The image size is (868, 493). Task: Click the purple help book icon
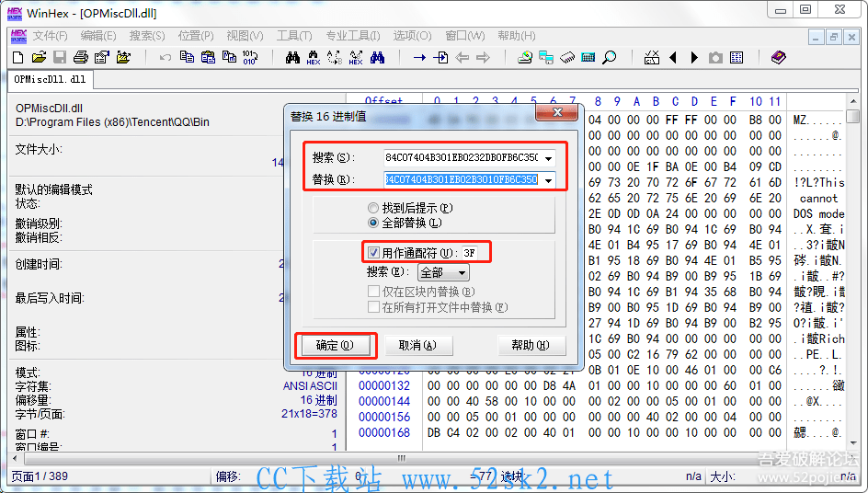pyautogui.click(x=778, y=58)
